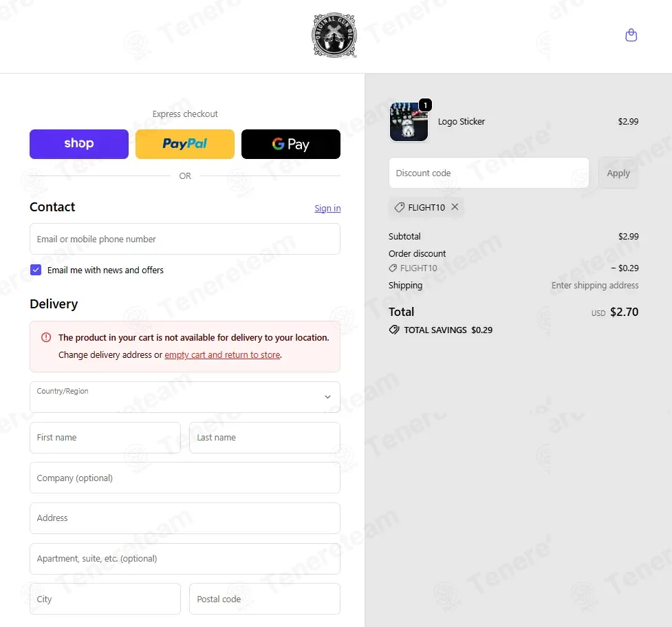Click the red delivery error warning icon
Viewport: 672px width, 627px height.
[x=46, y=337]
